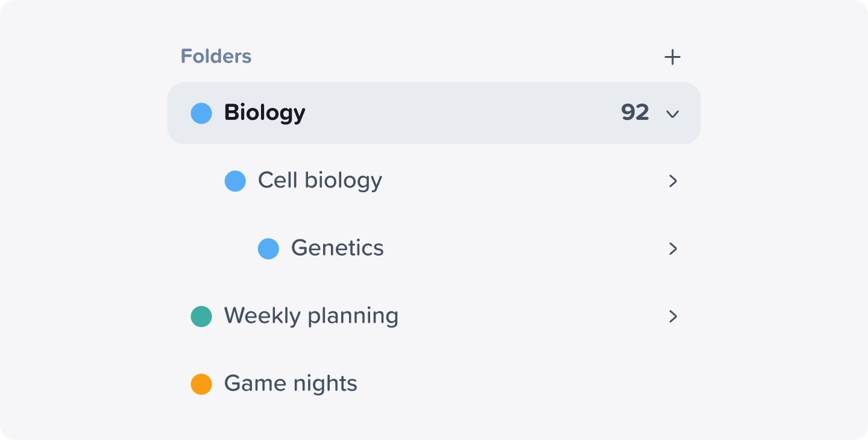Click the Folders section heading
This screenshot has height=440, width=868.
[x=216, y=56]
